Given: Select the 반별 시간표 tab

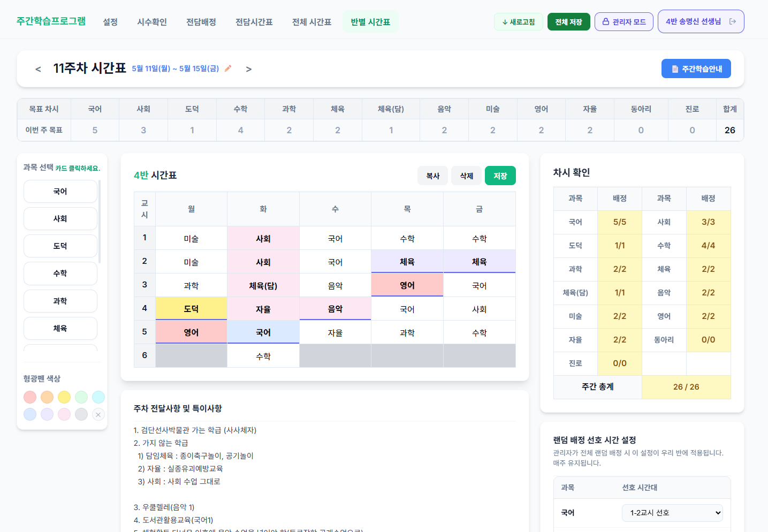Looking at the screenshot, I should click(370, 22).
